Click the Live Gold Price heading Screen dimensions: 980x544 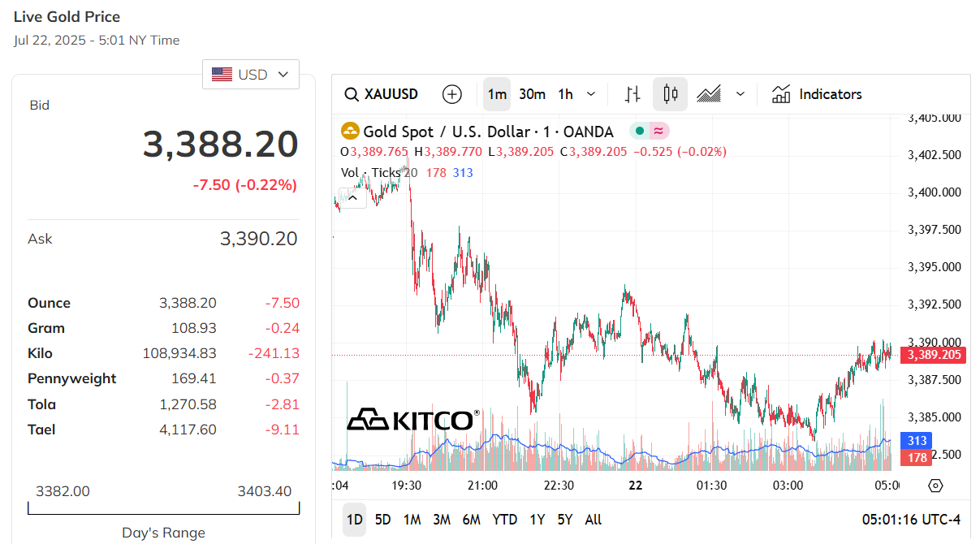click(67, 16)
